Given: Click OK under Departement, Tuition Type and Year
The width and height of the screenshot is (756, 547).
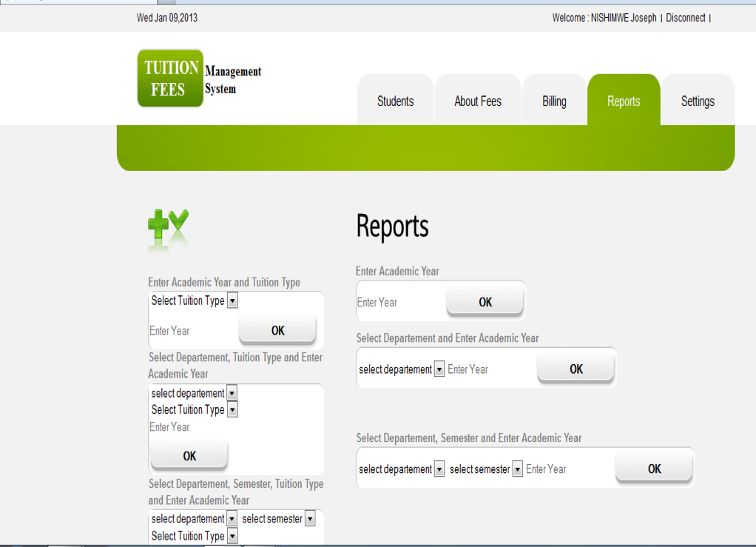Looking at the screenshot, I should (189, 456).
